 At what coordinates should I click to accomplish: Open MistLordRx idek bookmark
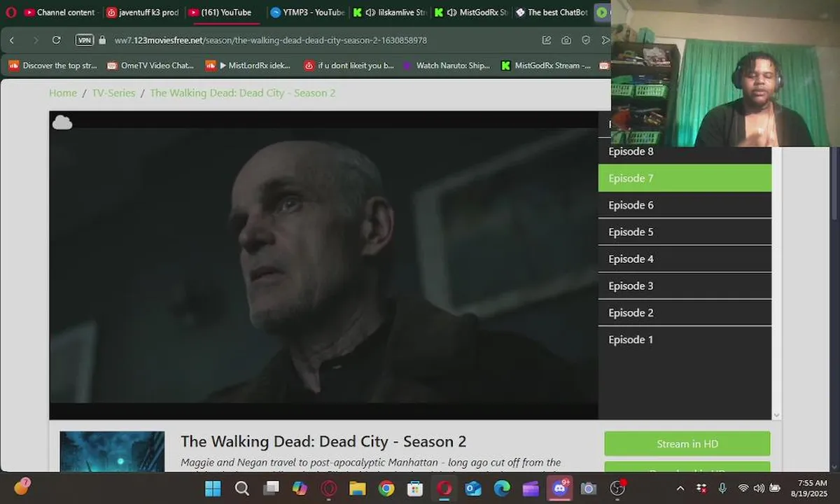248,66
